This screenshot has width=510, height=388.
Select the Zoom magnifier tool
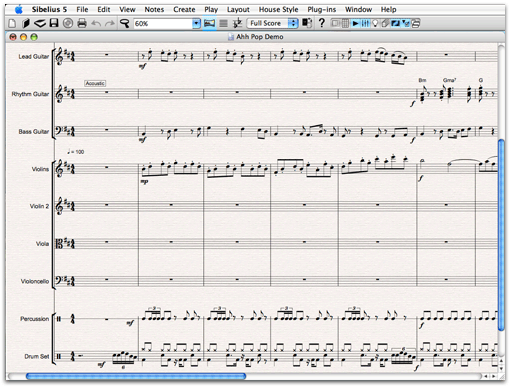click(125, 23)
